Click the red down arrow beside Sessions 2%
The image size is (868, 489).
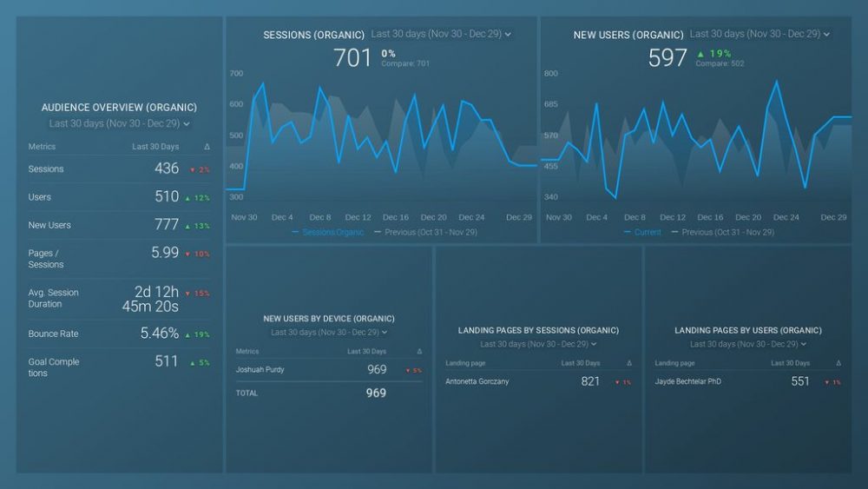click(192, 170)
